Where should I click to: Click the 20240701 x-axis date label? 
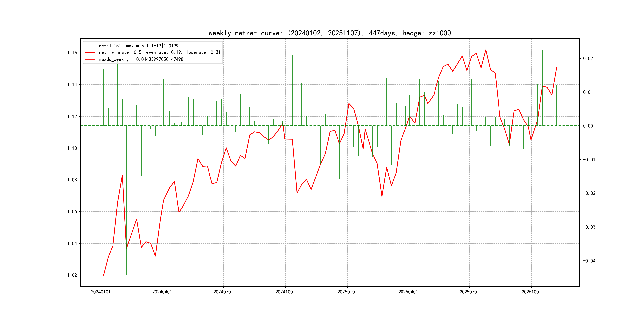[x=223, y=292]
